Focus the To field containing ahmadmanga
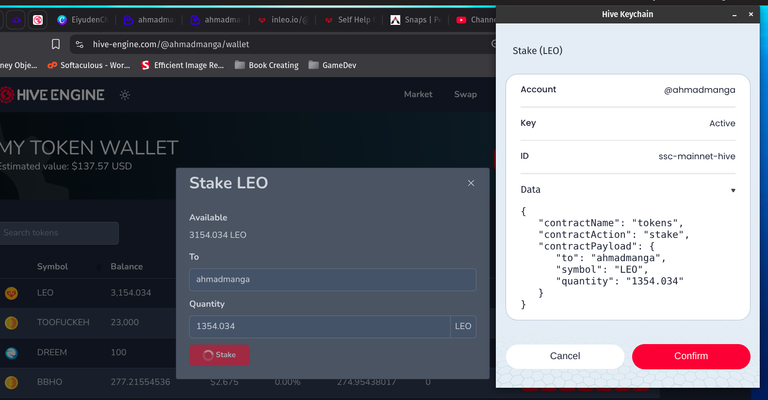The height and width of the screenshot is (400, 768). click(333, 280)
